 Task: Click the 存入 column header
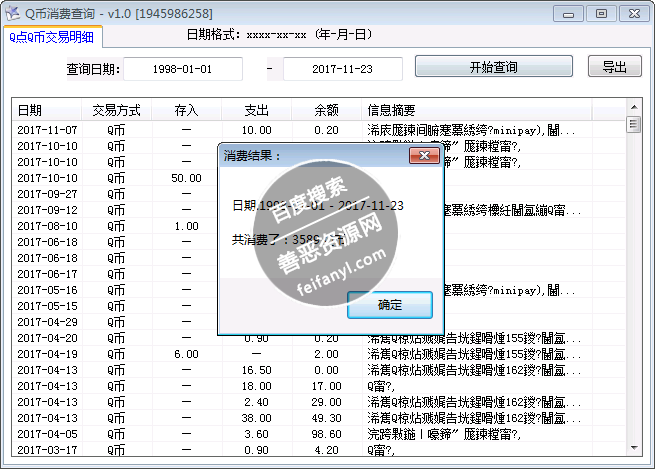tap(186, 109)
